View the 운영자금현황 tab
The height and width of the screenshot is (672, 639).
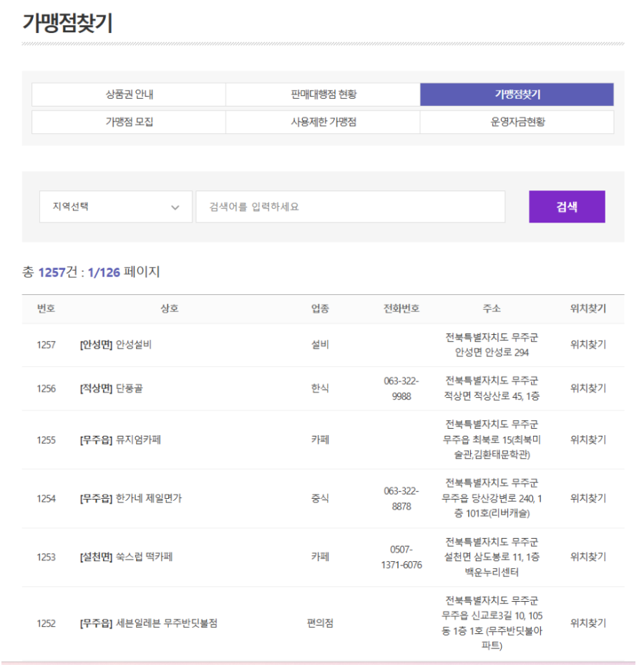point(517,122)
